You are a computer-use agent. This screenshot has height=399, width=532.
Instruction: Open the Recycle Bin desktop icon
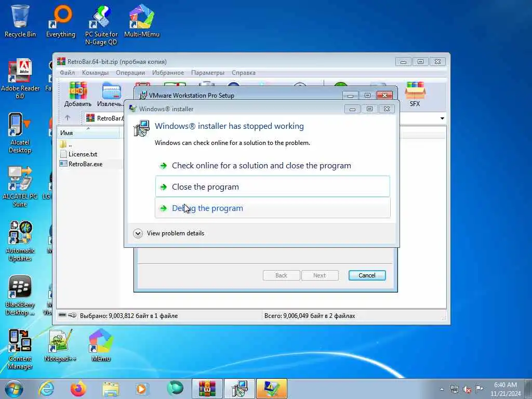(20, 21)
